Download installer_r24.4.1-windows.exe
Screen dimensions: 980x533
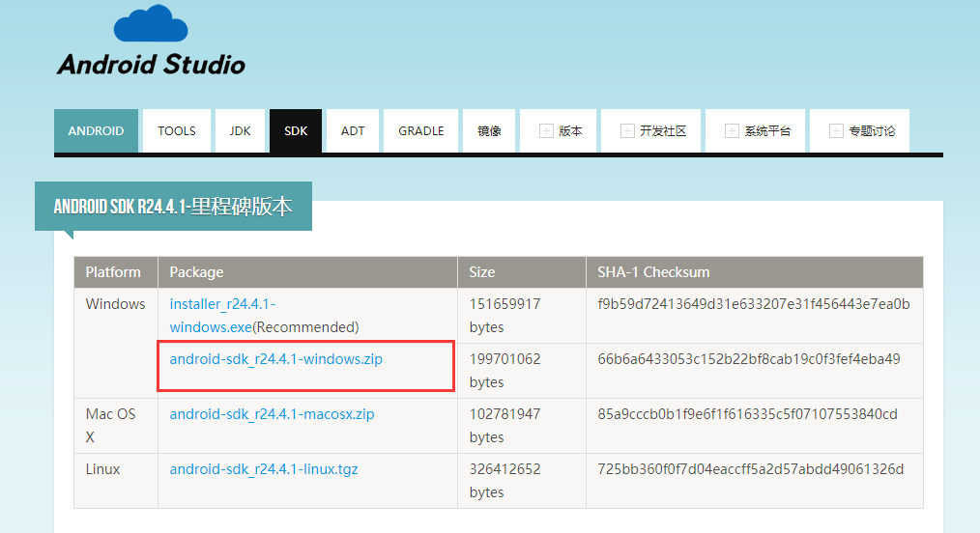[x=222, y=315]
